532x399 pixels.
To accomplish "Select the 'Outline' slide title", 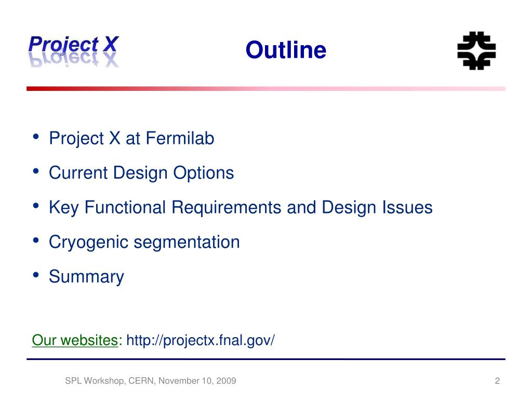I will pyautogui.click(x=286, y=50).
